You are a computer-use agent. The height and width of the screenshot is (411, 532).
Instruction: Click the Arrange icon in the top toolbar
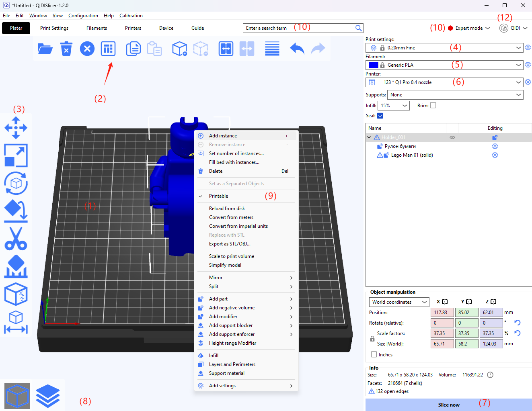click(x=108, y=48)
